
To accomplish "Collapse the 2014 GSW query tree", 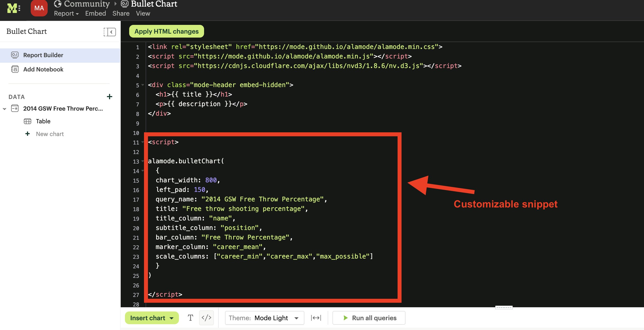I will [4, 109].
